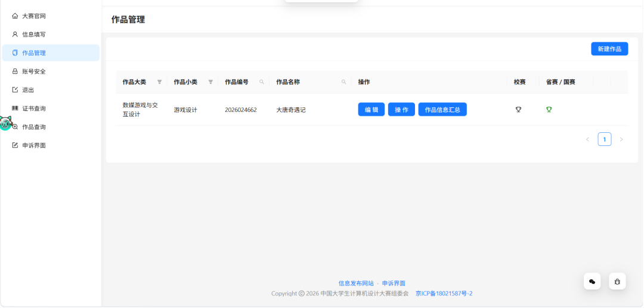Click the 新建作品 button
Image resolution: width=644 pixels, height=308 pixels.
(609, 49)
